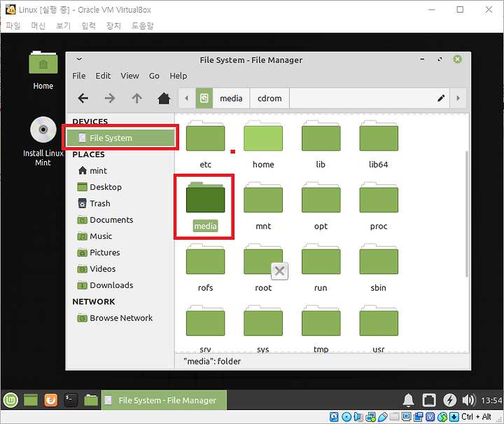Open Documents in the sidebar
The width and height of the screenshot is (504, 424).
point(120,220)
